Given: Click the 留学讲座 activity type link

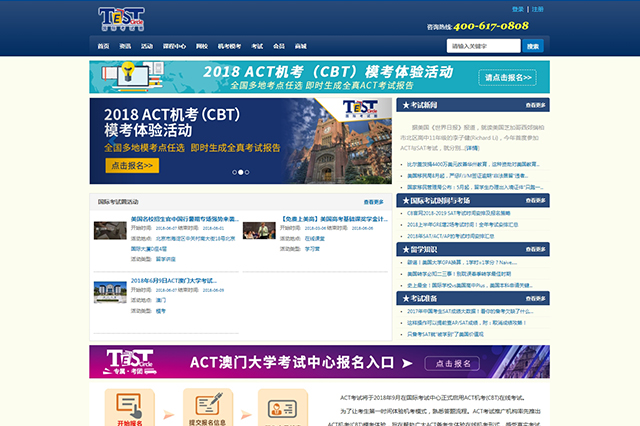Looking at the screenshot, I should click(166, 259).
